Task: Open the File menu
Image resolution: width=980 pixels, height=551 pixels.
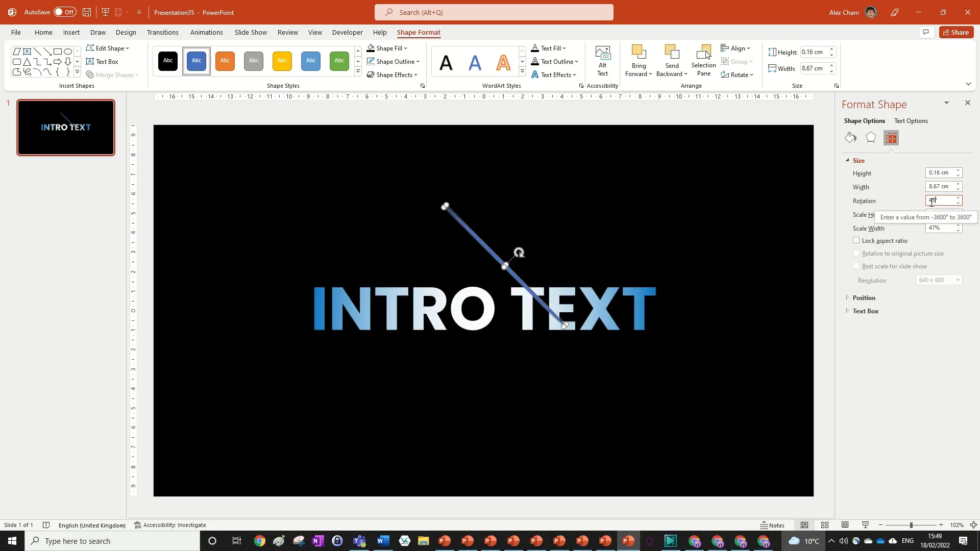Action: (x=16, y=32)
